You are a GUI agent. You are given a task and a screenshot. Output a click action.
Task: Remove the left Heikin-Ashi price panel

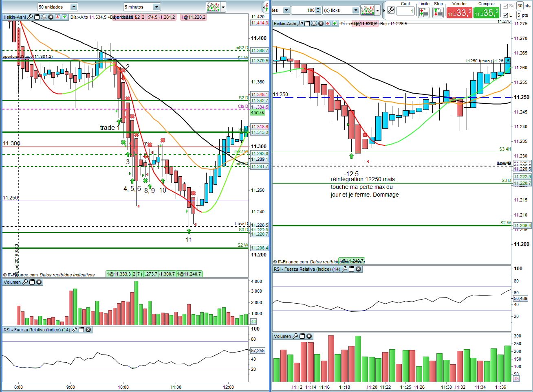[x=51, y=17]
